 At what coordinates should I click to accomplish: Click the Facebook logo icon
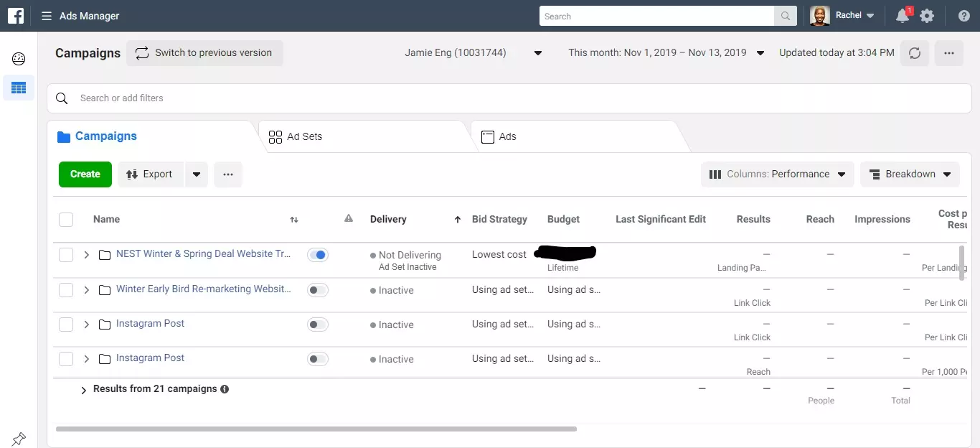(16, 16)
